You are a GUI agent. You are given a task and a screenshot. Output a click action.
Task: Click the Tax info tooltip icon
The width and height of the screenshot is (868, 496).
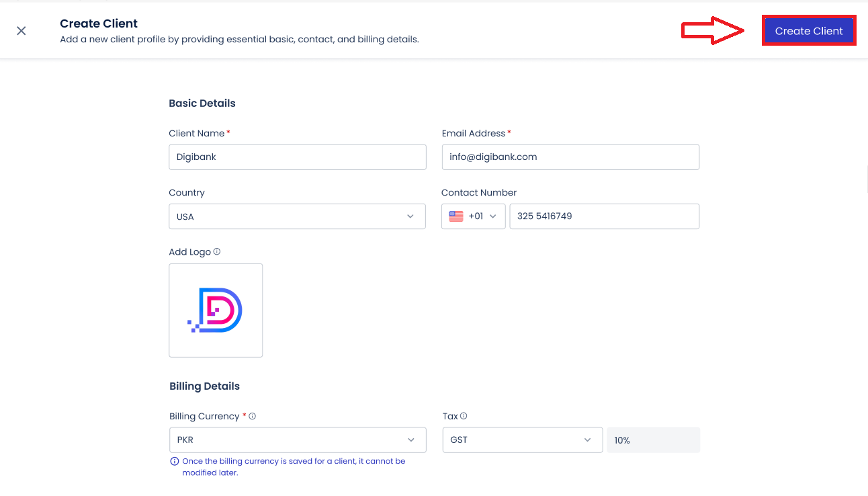(x=464, y=415)
